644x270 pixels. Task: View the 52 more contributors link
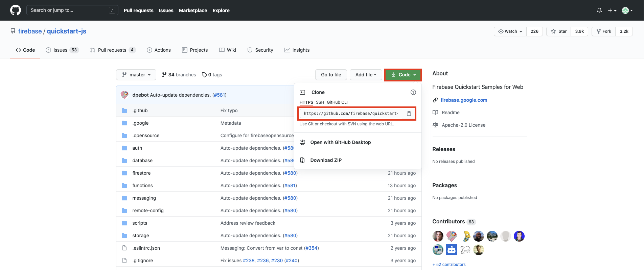click(449, 265)
